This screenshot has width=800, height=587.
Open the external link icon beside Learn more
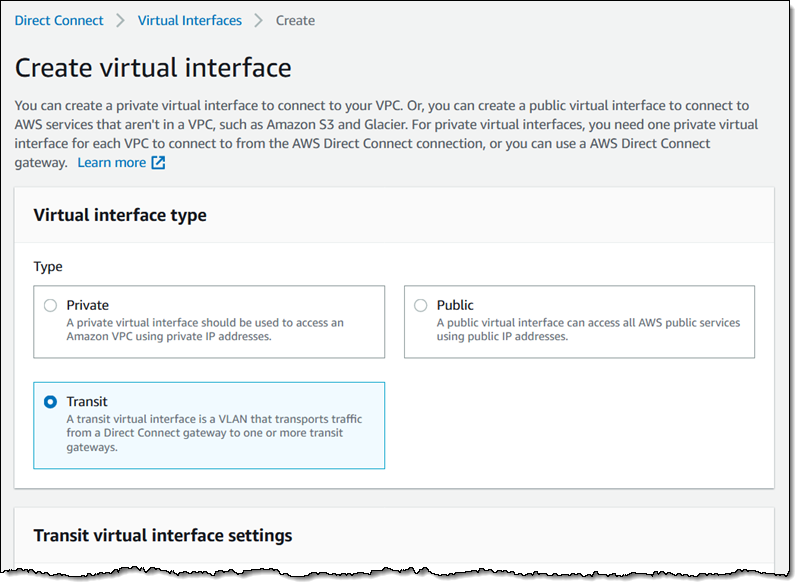[x=158, y=163]
